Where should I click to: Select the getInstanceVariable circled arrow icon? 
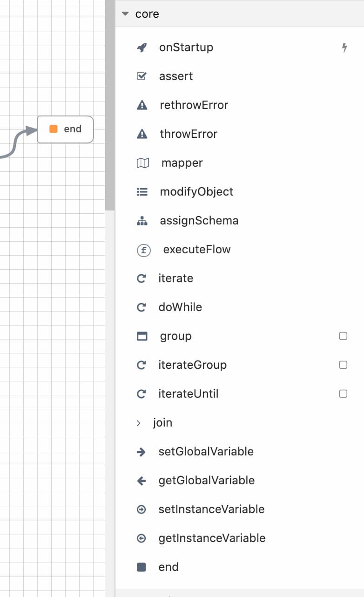coord(142,538)
